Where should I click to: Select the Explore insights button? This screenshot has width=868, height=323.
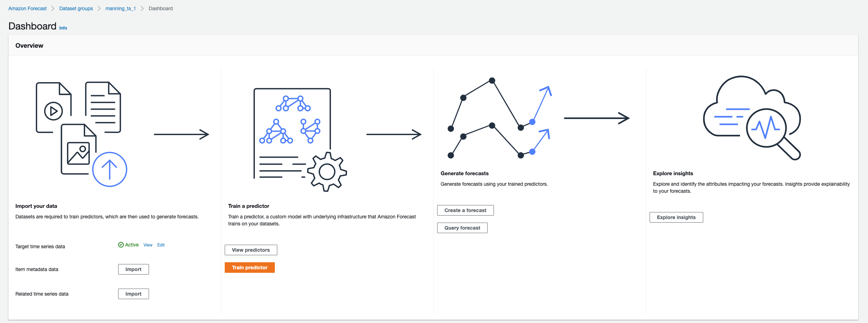[676, 217]
